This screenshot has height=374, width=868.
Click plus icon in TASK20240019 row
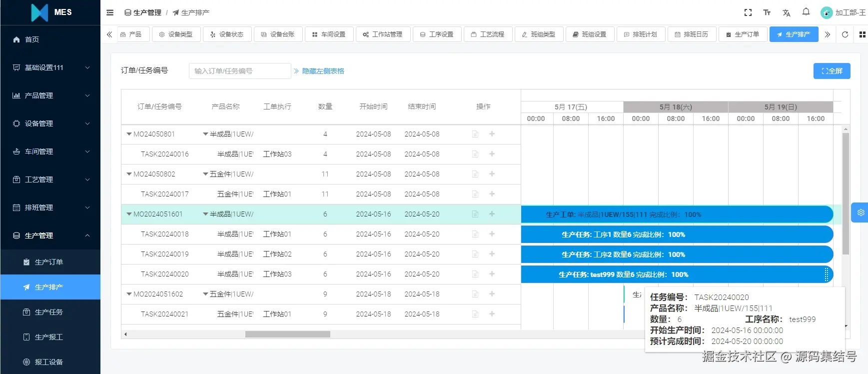492,254
